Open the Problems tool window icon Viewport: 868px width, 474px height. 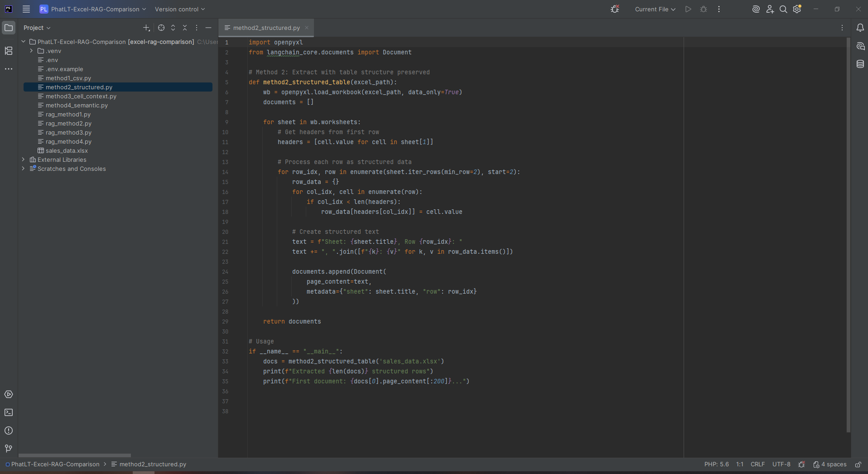[9, 430]
